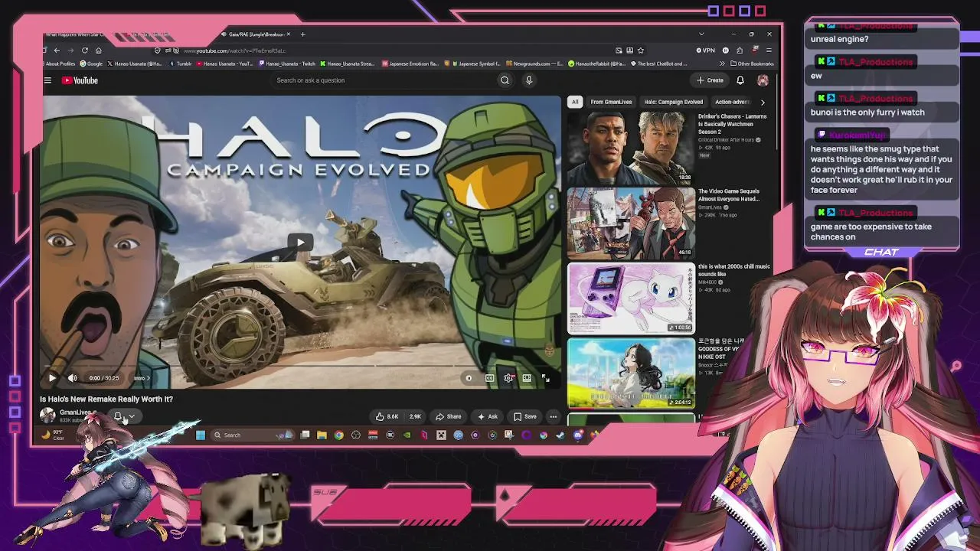This screenshot has width=980, height=551.
Task: Open the 2000s chill music video thumbnail
Action: (631, 298)
